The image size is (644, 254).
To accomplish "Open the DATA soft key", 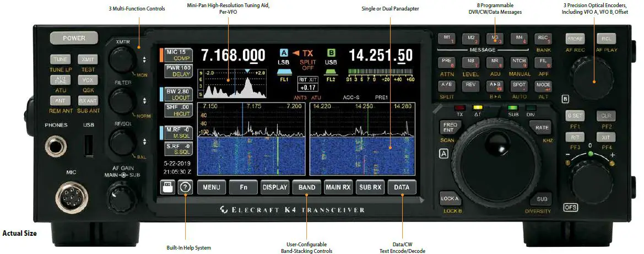I will pyautogui.click(x=402, y=187).
